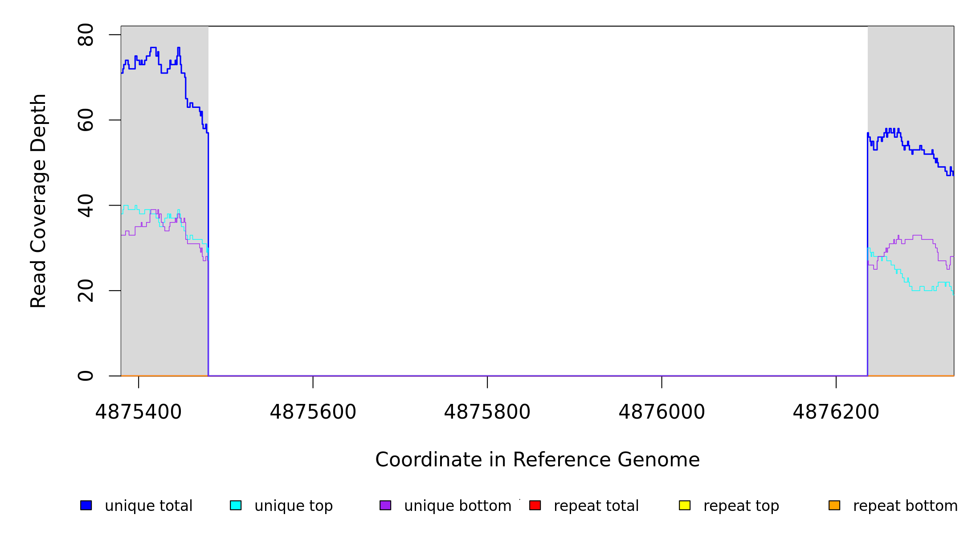Click the "Coordinate in Reference Genome" x-axis title

click(537, 460)
